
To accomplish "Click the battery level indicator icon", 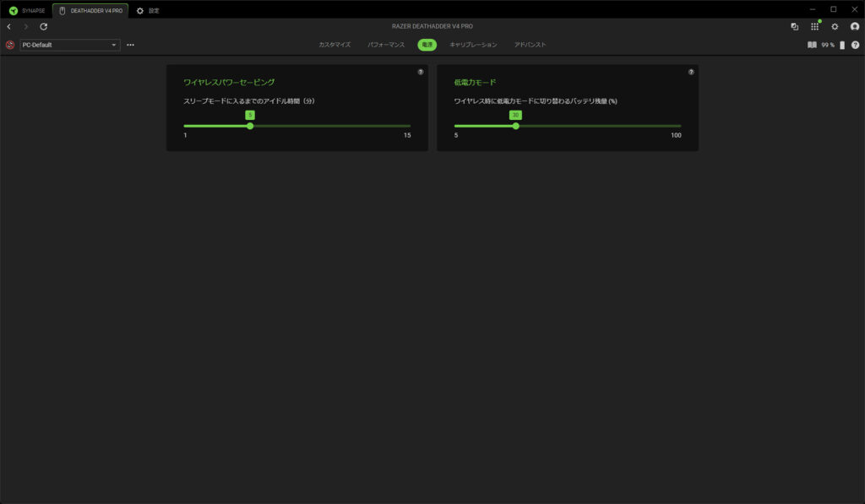I will click(841, 45).
